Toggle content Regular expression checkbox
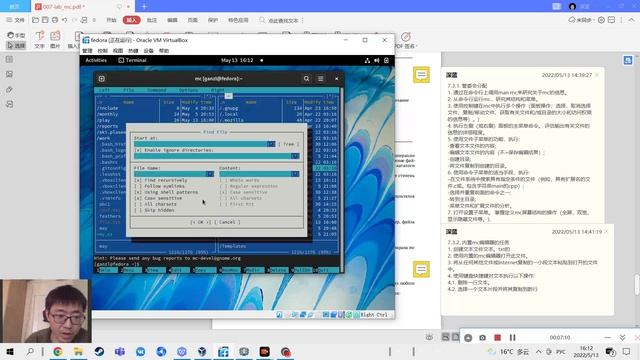This screenshot has width=640, height=360. point(223,186)
